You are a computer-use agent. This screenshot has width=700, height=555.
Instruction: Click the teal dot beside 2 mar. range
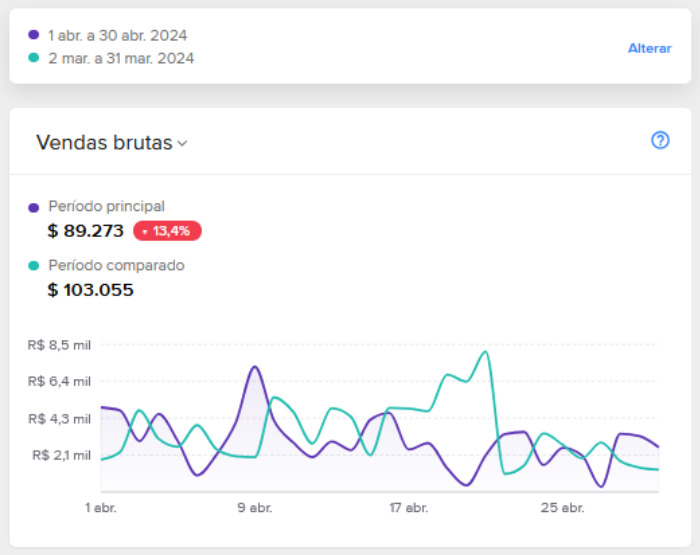[33, 58]
